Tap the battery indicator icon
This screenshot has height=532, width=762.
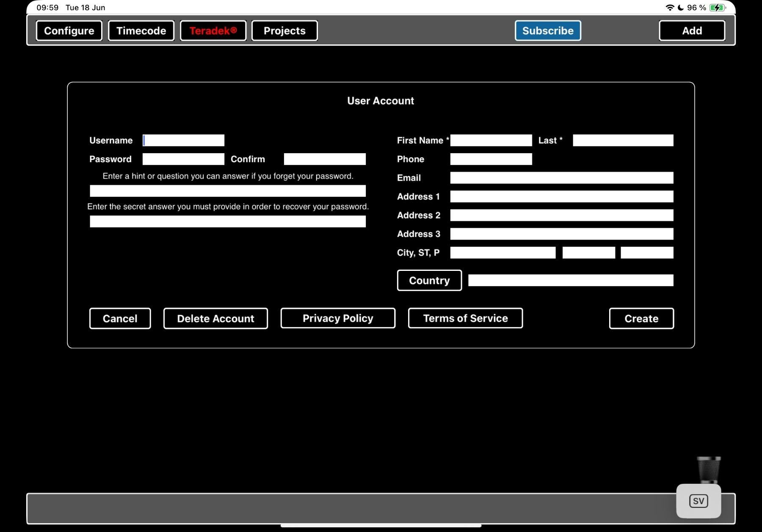point(718,8)
